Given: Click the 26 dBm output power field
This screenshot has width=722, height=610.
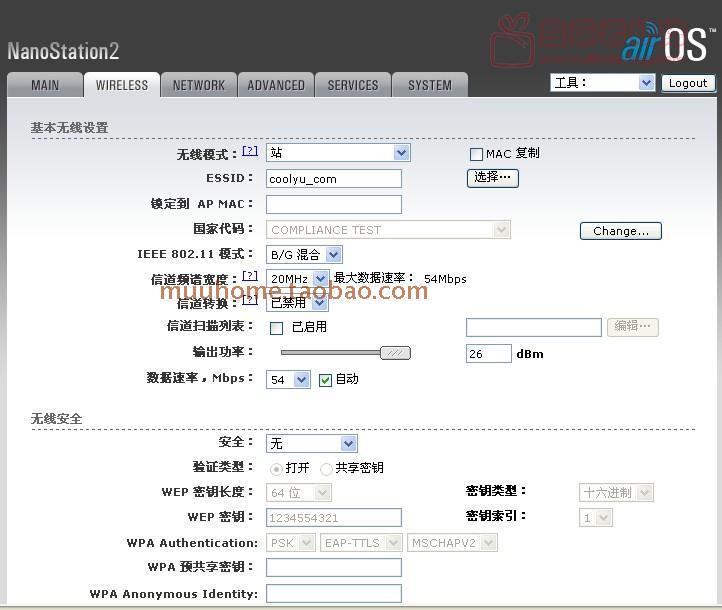Looking at the screenshot, I should (x=489, y=354).
